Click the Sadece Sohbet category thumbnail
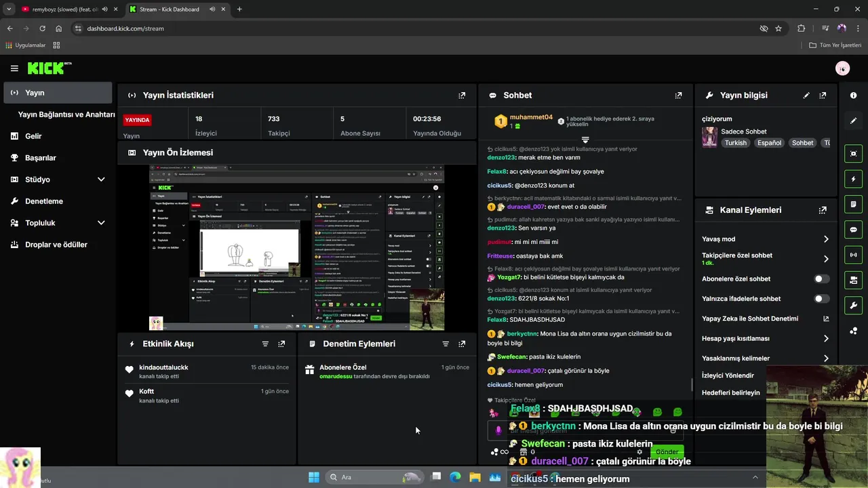This screenshot has height=488, width=868. coord(709,137)
